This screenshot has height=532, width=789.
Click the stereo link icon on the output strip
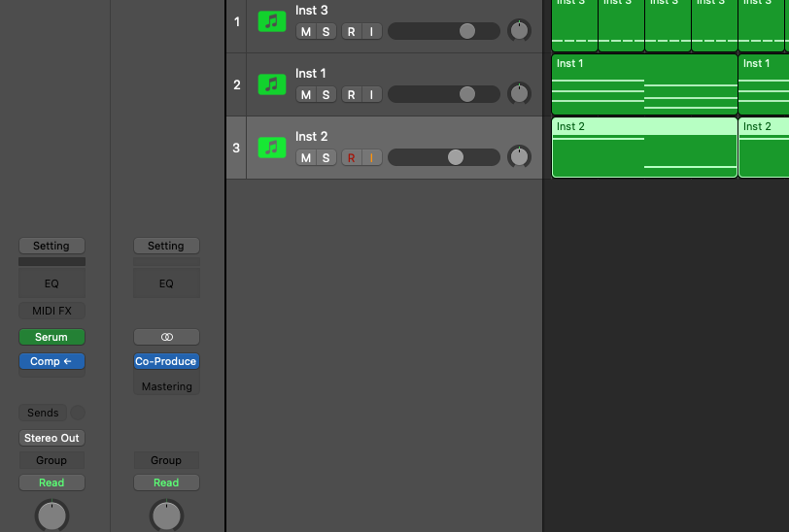166,337
